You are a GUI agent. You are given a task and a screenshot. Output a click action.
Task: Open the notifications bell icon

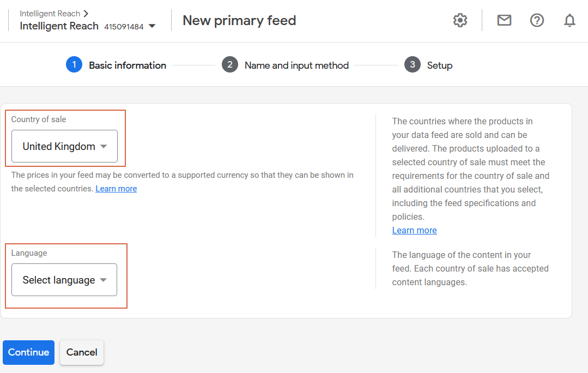[x=569, y=20]
